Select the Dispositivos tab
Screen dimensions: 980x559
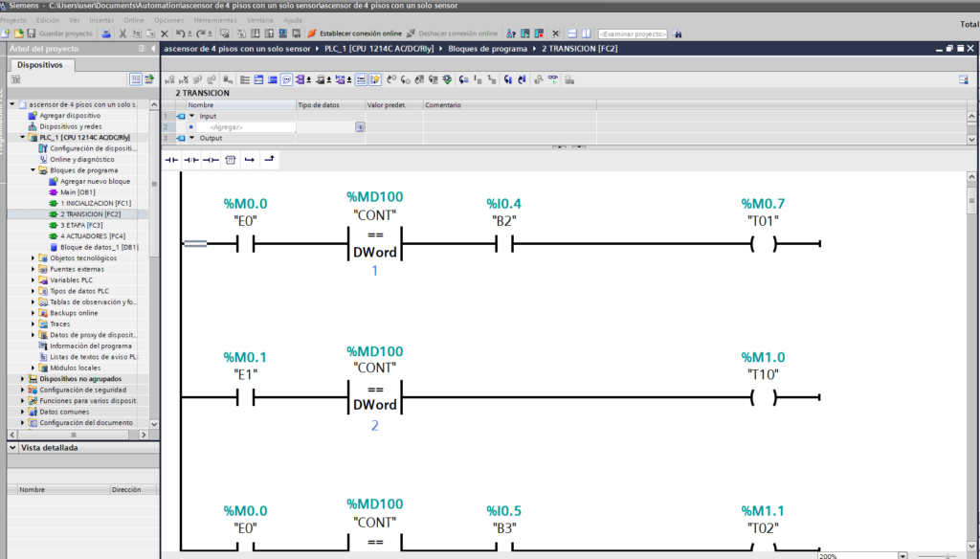point(39,65)
